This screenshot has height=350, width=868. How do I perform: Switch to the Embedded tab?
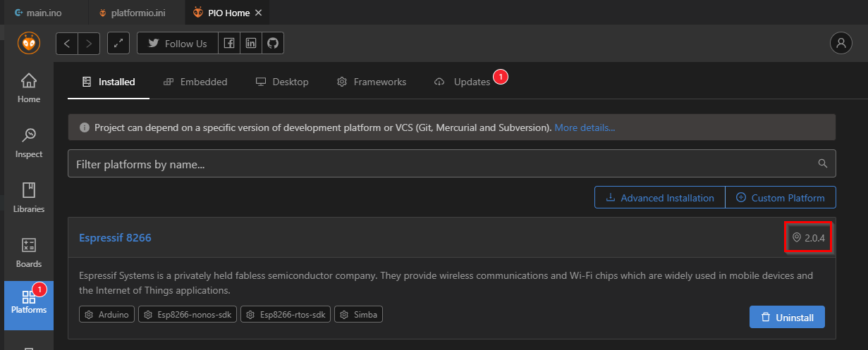tap(195, 82)
